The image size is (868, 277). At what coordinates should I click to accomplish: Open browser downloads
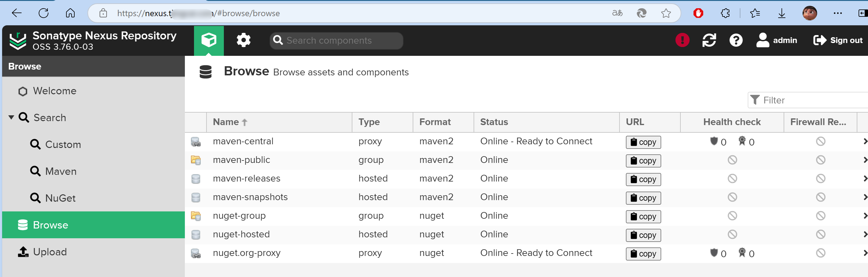pos(782,13)
